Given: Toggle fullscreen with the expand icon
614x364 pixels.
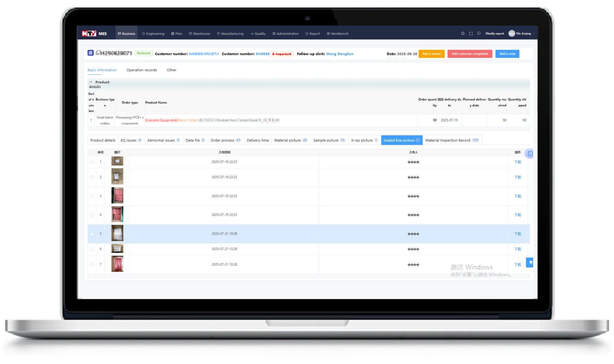Looking at the screenshot, I should click(x=471, y=34).
